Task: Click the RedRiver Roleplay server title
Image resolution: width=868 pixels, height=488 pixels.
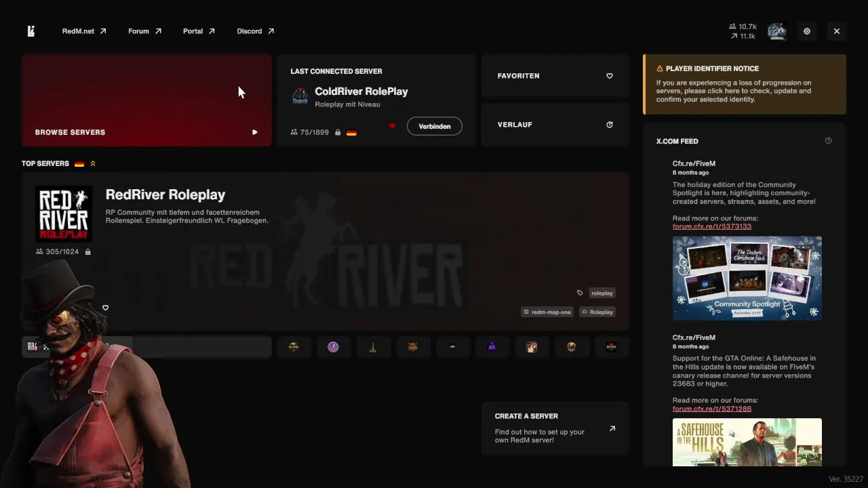Action: (x=165, y=195)
